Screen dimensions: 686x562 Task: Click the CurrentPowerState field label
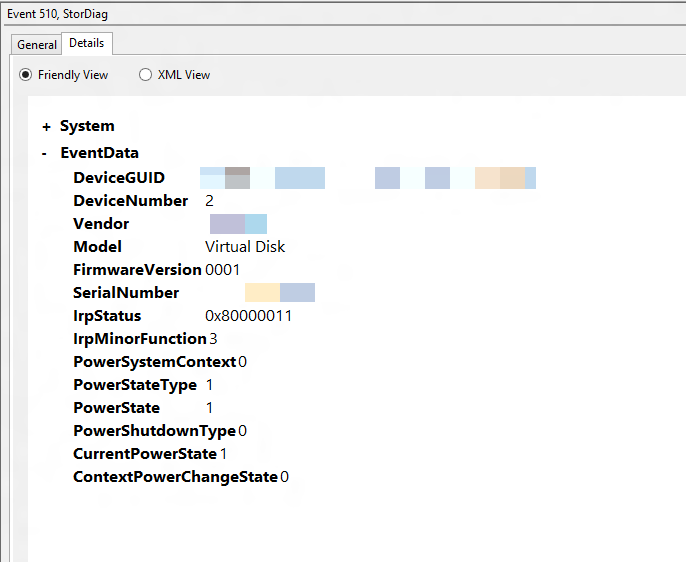tap(145, 454)
